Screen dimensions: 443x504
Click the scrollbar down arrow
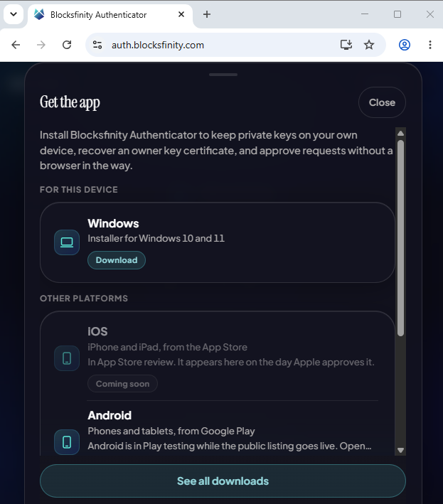click(x=400, y=450)
